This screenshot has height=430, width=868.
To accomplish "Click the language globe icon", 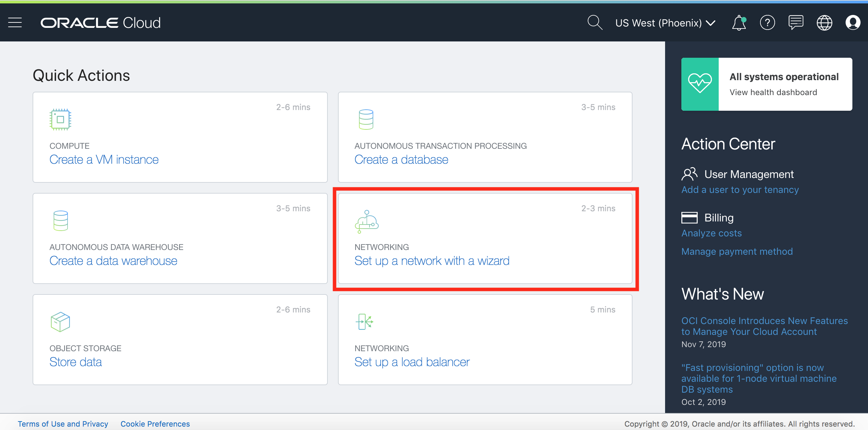I will 824,23.
